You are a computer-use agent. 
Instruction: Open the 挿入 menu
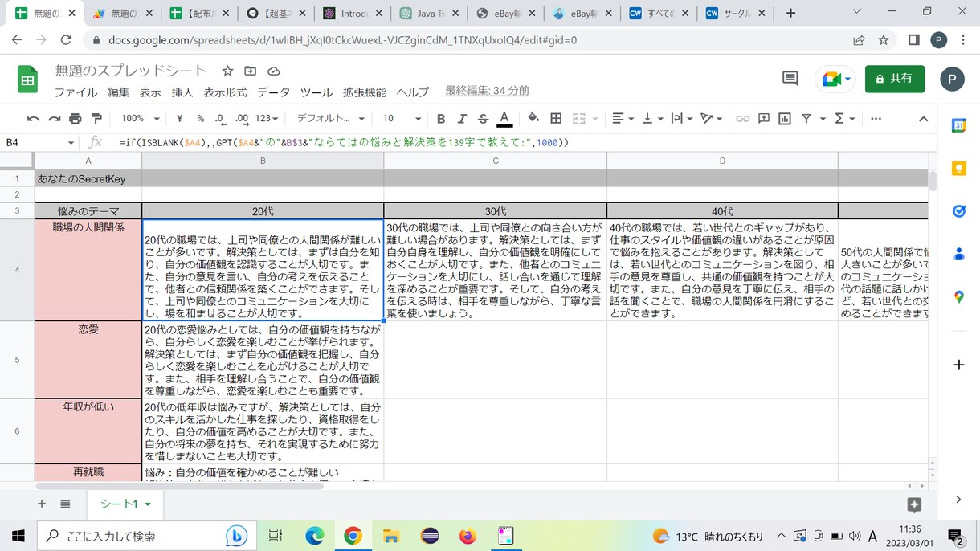coord(182,92)
